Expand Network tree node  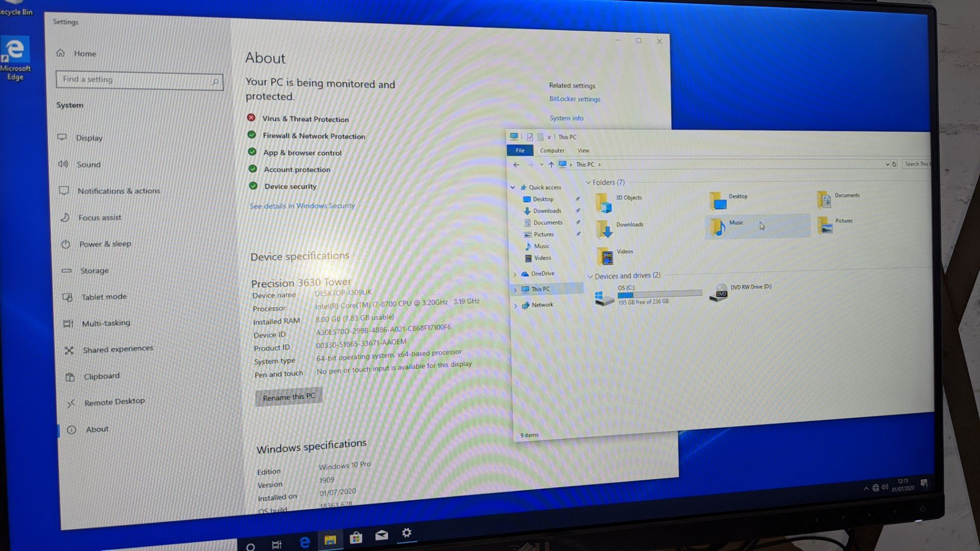click(x=516, y=306)
